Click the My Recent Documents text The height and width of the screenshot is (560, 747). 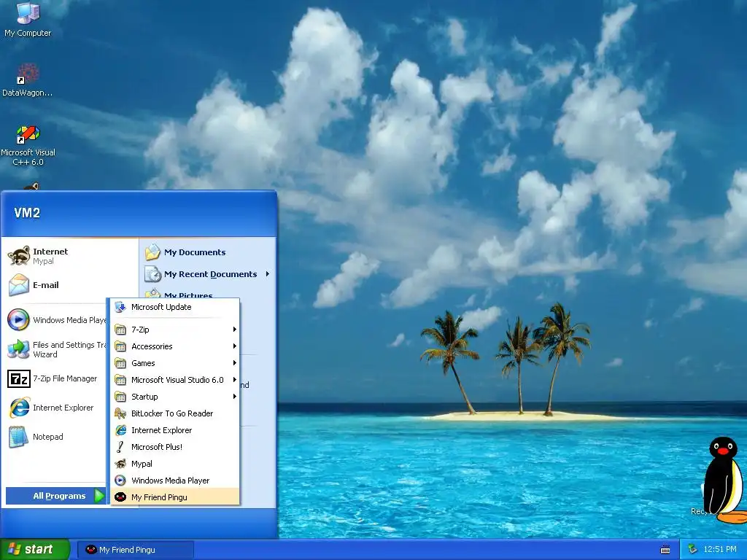click(x=211, y=274)
